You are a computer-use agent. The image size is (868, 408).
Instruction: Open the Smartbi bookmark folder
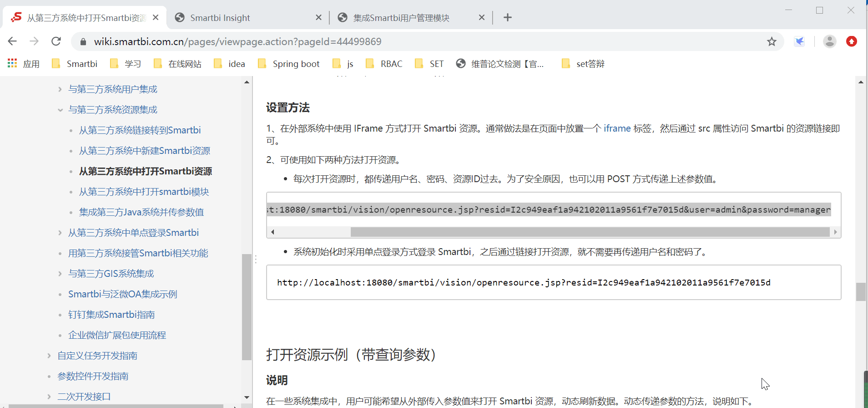coord(75,64)
